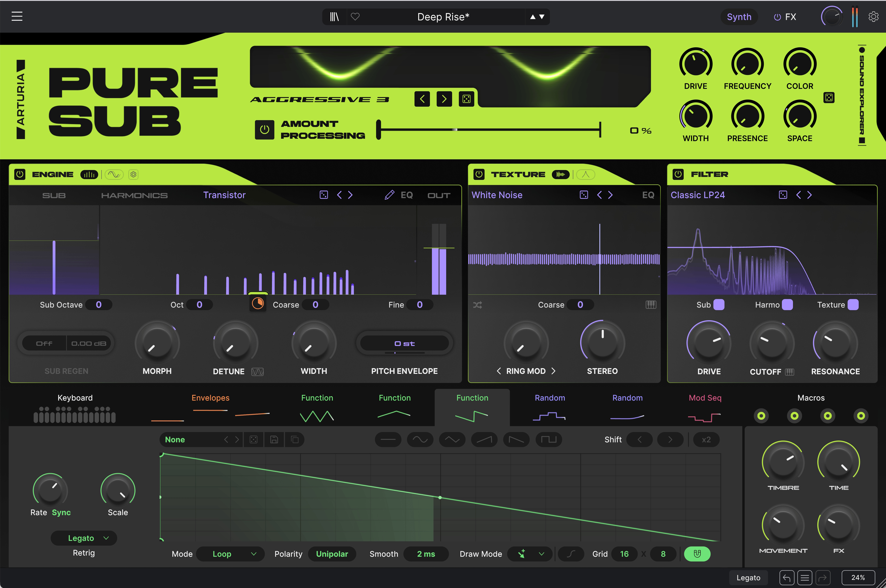The width and height of the screenshot is (886, 588).
Task: Adjust the Amount Processing slider track
Action: point(489,130)
